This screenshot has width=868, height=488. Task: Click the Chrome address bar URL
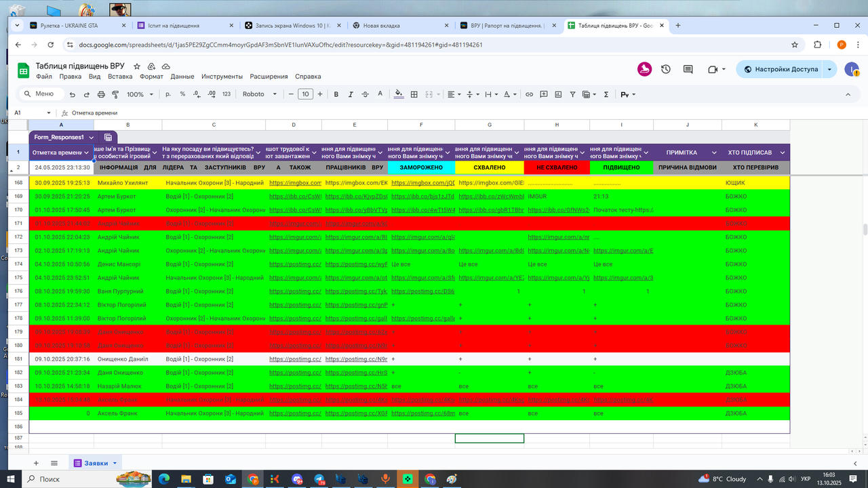[281, 45]
